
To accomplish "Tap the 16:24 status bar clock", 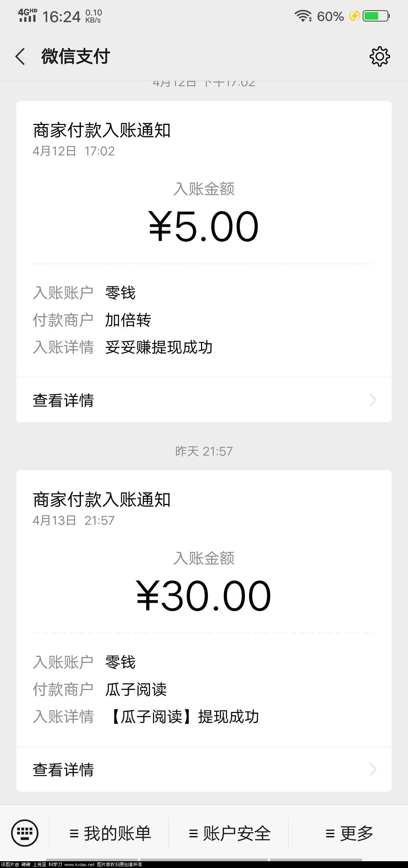I will [61, 17].
